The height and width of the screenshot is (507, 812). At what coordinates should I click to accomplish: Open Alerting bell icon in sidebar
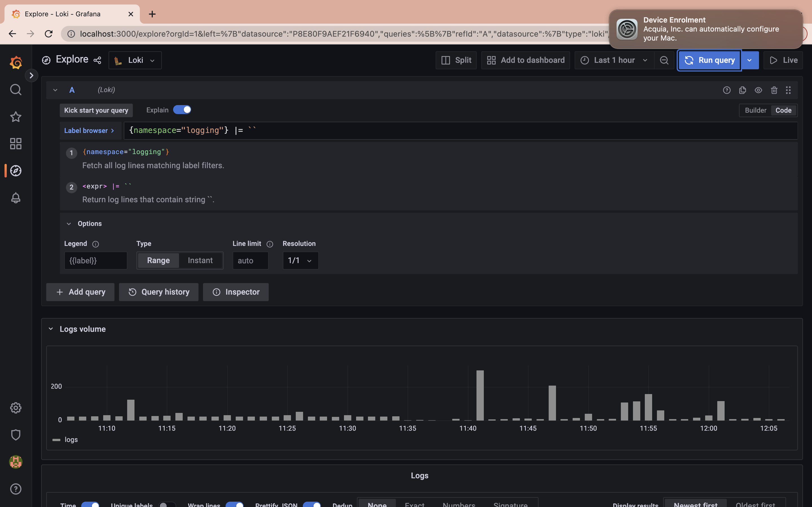point(16,198)
